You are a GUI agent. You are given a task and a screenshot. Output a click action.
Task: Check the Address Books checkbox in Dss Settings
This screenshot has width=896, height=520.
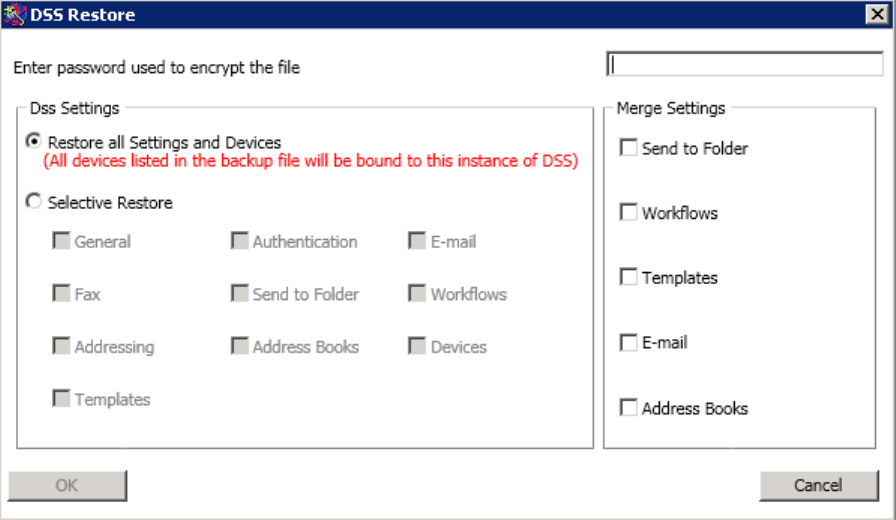pyautogui.click(x=239, y=347)
